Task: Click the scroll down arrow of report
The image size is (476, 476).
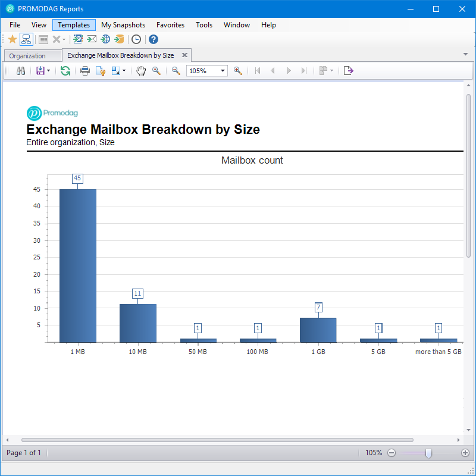Action: coord(468,430)
